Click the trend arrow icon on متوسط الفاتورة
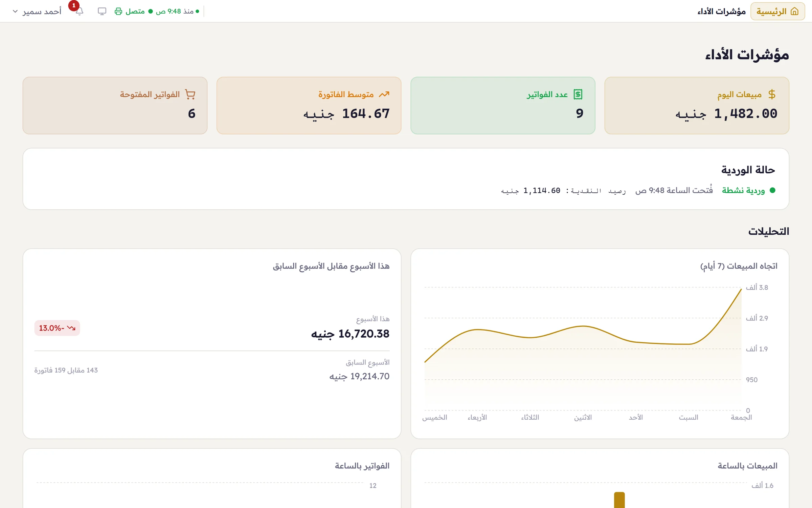 coord(384,94)
